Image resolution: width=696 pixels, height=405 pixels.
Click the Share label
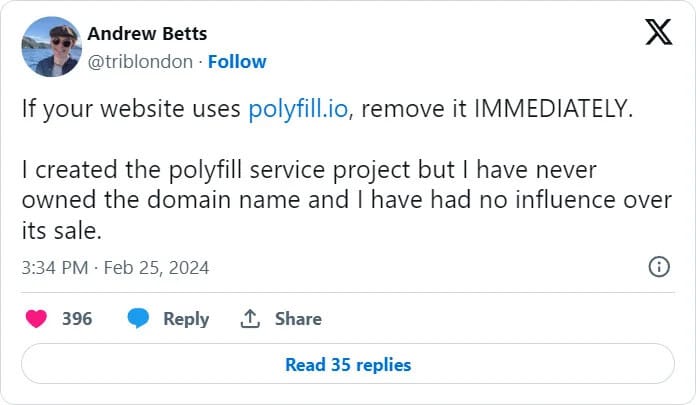tap(298, 319)
